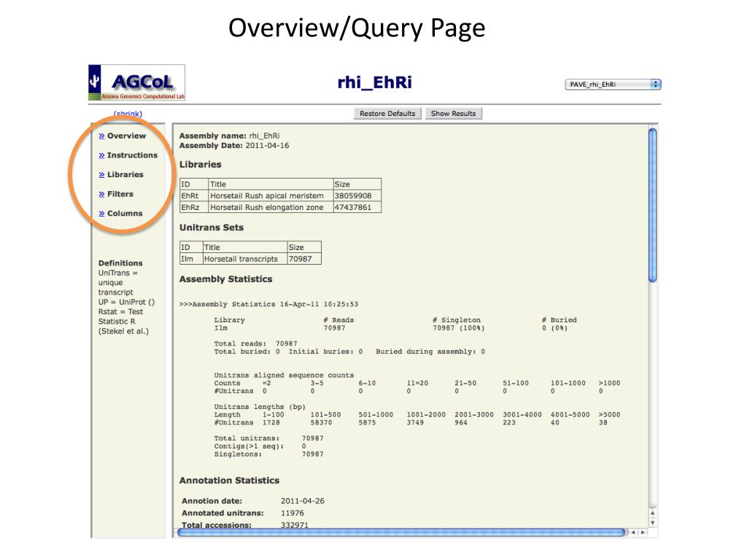Click the double-arrow icon beside Overview

[101, 136]
